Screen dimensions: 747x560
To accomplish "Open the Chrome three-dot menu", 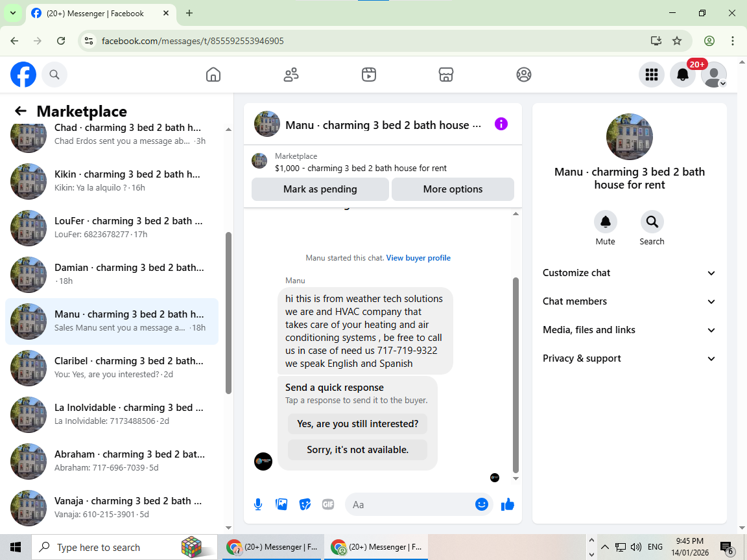I will [x=733, y=41].
